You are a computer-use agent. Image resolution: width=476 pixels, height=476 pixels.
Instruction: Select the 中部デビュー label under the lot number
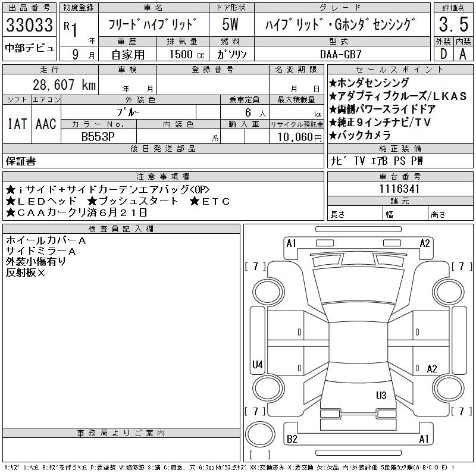click(29, 48)
